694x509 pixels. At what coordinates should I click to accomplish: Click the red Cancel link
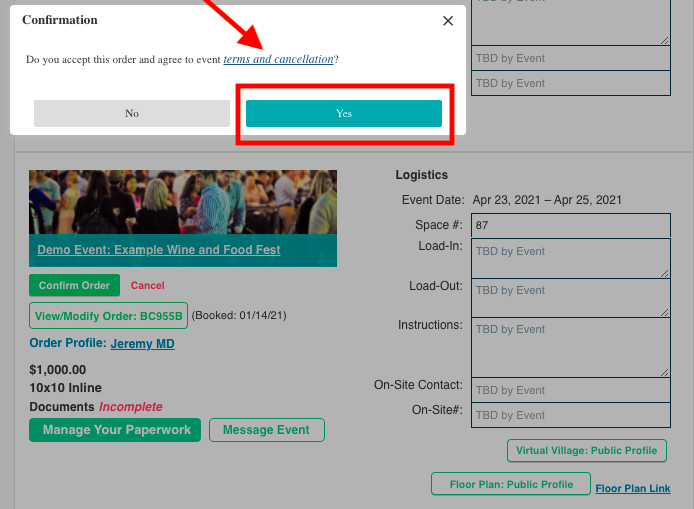pos(147,285)
